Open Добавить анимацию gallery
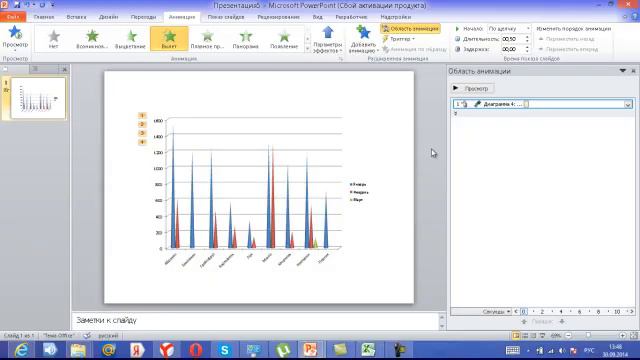 point(363,39)
